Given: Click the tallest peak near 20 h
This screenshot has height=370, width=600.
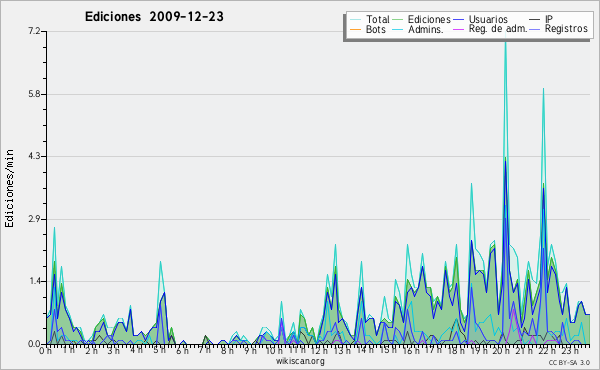Looking at the screenshot, I should tap(505, 37).
